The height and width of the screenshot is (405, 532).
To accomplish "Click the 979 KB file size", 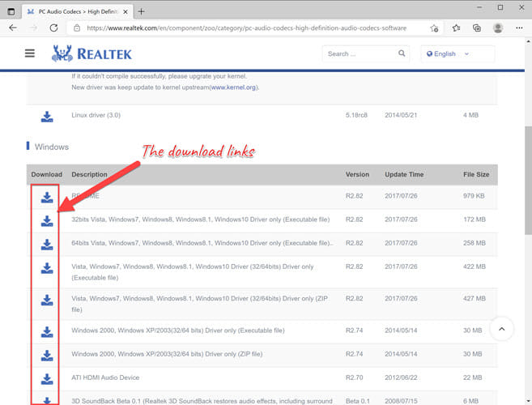I will coord(474,196).
